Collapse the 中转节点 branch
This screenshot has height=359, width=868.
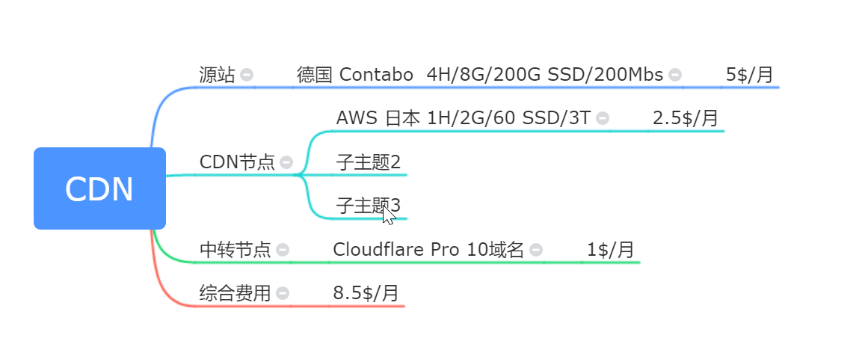pos(283,250)
